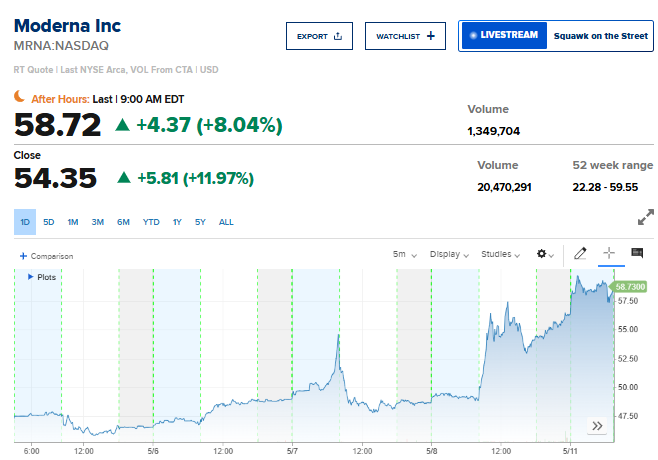Select the 5Y range tab

click(x=200, y=222)
